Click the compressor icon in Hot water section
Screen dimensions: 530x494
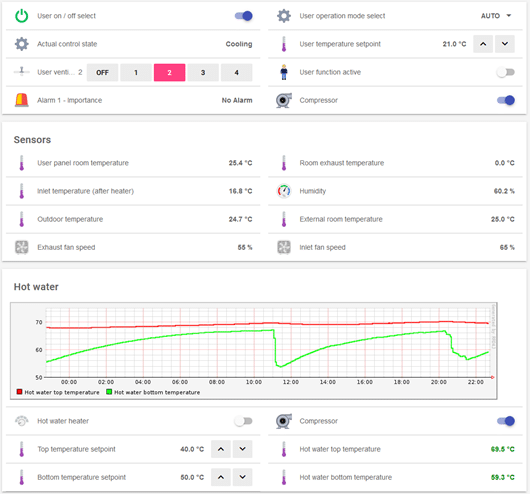coord(284,421)
